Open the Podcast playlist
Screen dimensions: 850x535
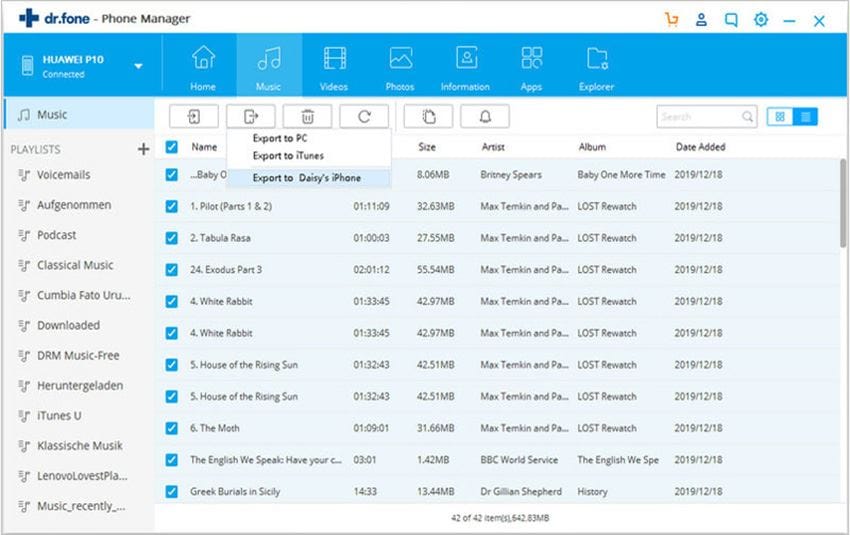click(x=56, y=235)
